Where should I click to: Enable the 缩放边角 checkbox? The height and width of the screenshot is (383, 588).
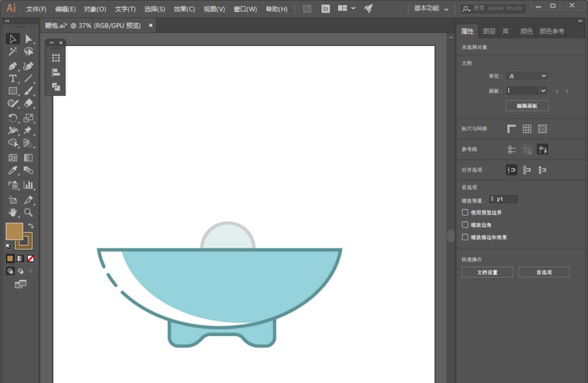[465, 225]
